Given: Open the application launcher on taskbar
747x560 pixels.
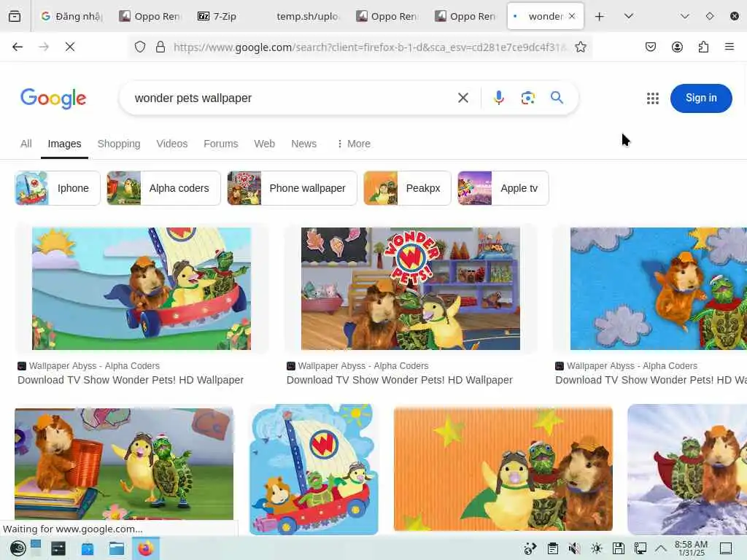Looking at the screenshot, I should 18,548.
